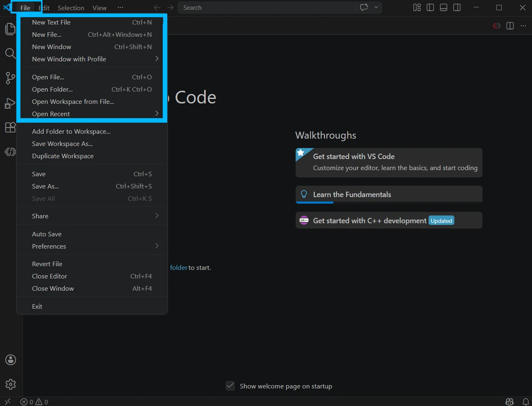Image resolution: width=532 pixels, height=406 pixels.
Task: Open the Manage gear icon
Action: point(11,384)
